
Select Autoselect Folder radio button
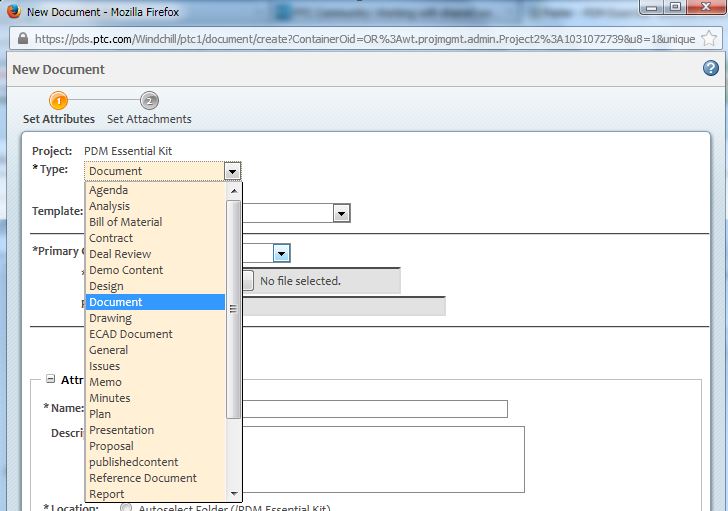point(126,508)
